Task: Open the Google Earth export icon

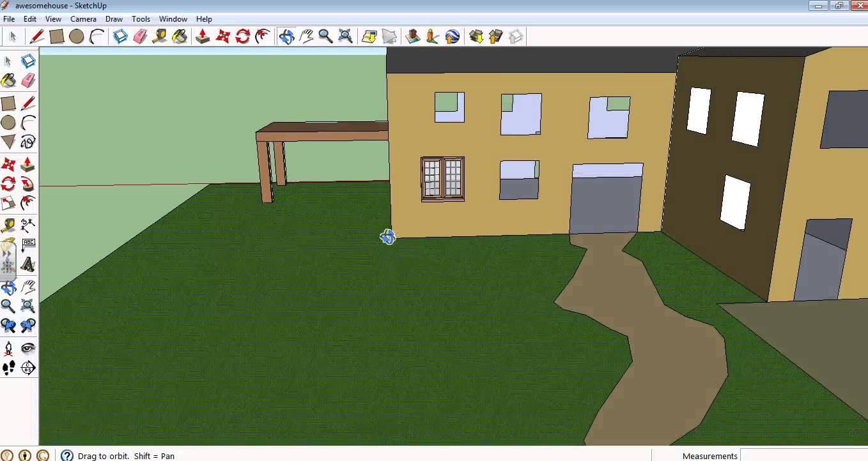Action: tap(451, 36)
